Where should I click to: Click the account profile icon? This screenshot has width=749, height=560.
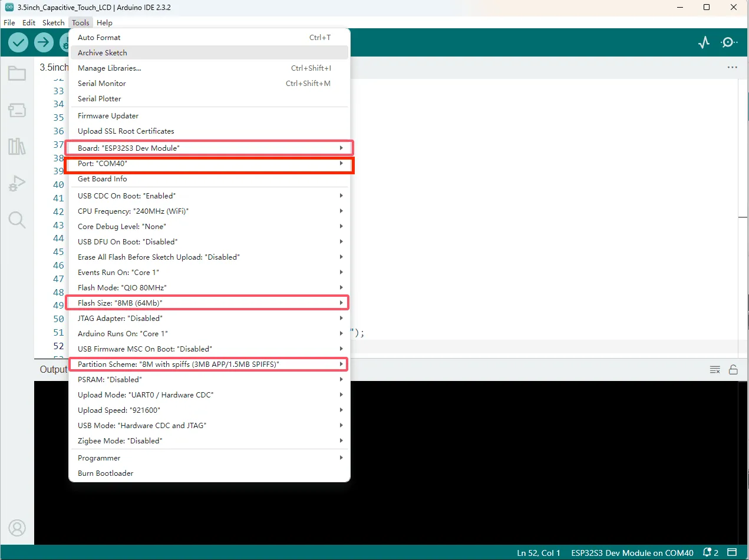17,528
